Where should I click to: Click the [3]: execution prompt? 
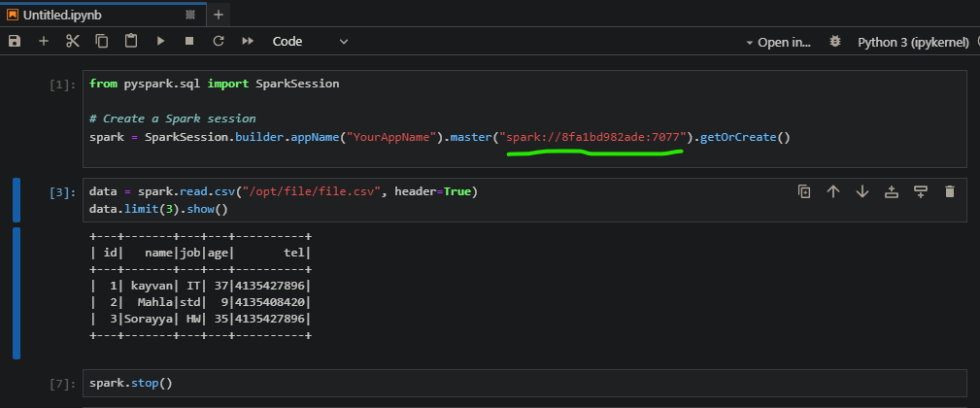[x=62, y=192]
